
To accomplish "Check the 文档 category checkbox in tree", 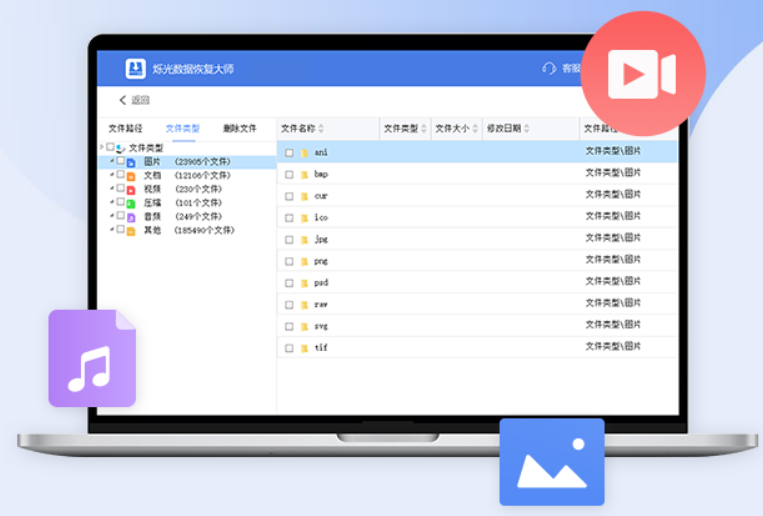I will pyautogui.click(x=120, y=175).
